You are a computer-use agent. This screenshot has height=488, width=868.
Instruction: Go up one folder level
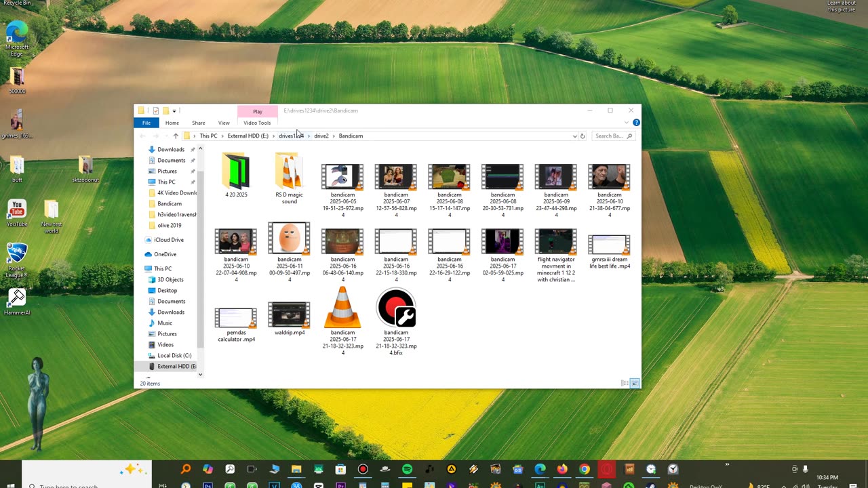click(176, 136)
